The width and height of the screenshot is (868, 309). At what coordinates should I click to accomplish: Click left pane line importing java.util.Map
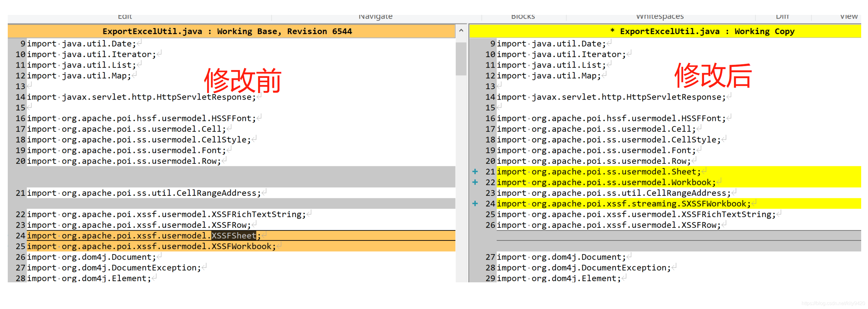coord(79,75)
